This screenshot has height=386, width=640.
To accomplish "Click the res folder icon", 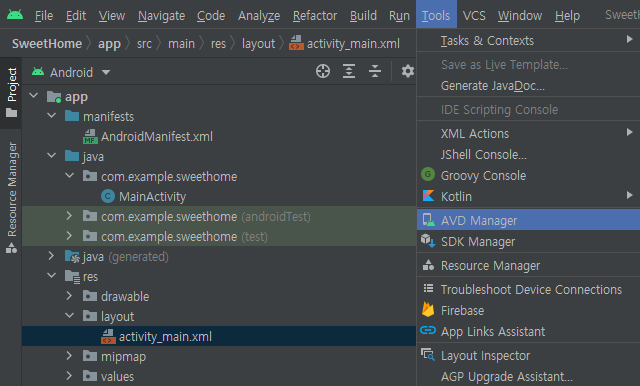I will coord(72,277).
